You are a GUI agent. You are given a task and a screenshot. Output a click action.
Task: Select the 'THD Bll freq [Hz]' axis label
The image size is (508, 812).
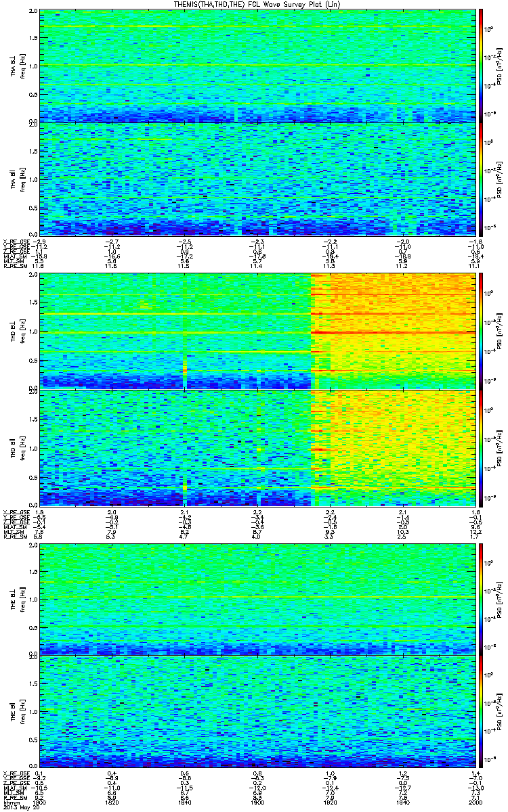pos(17,447)
